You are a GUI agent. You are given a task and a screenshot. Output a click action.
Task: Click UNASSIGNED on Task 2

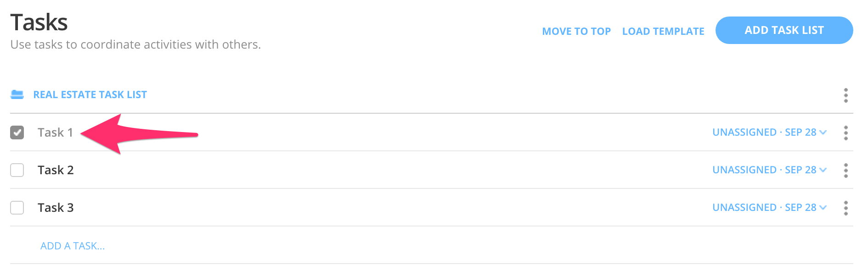(x=744, y=170)
